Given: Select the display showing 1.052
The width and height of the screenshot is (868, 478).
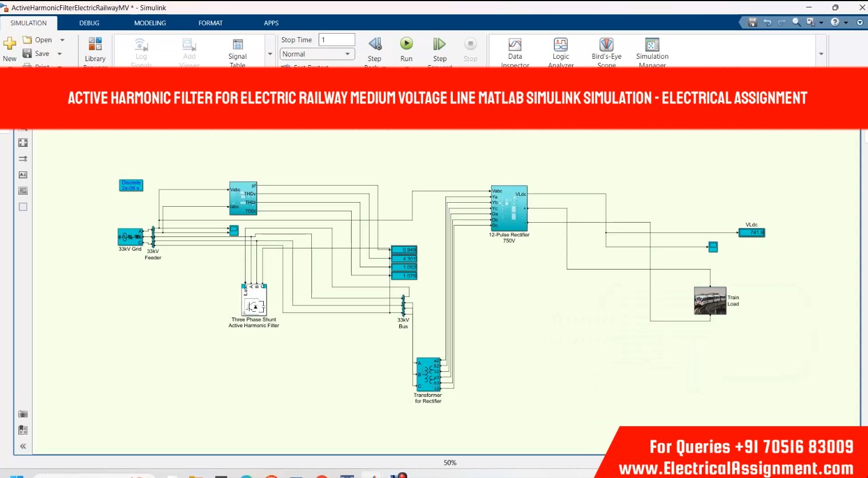Looking at the screenshot, I should [404, 267].
